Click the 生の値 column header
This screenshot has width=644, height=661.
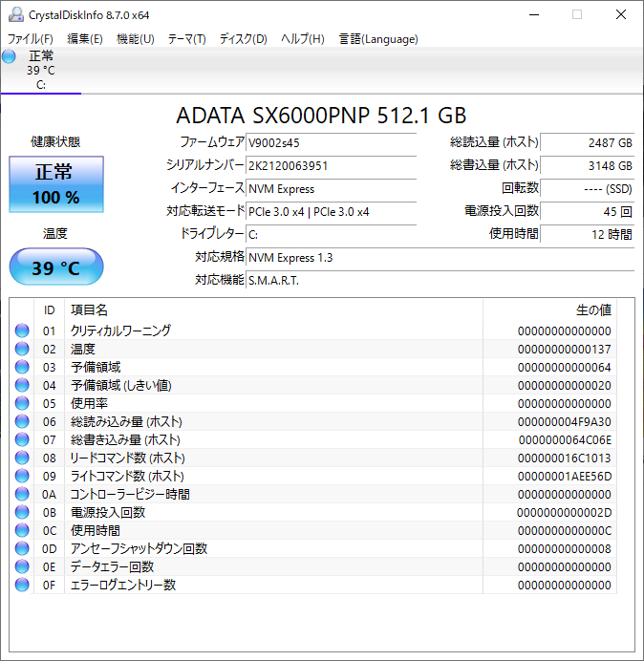click(550, 310)
